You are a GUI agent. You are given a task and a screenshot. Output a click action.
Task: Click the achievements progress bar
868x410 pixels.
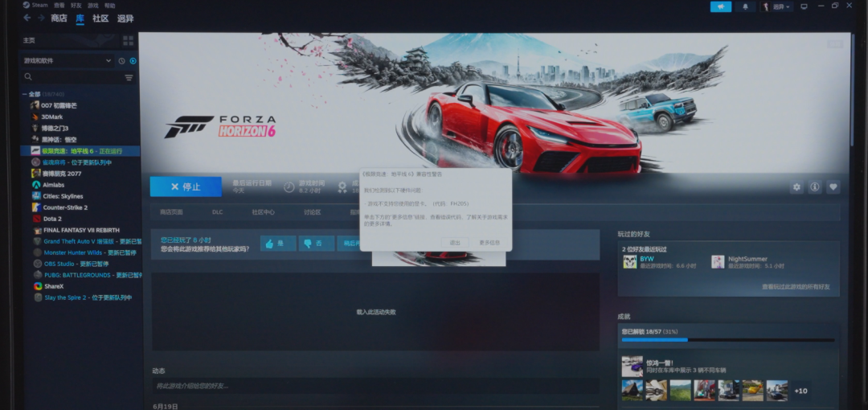728,340
